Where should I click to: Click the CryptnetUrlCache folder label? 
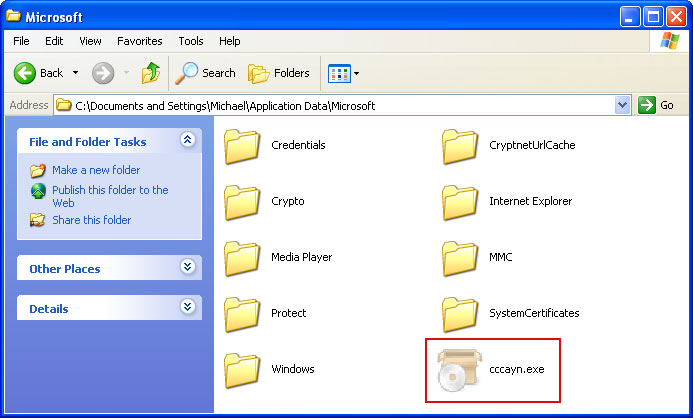point(532,145)
